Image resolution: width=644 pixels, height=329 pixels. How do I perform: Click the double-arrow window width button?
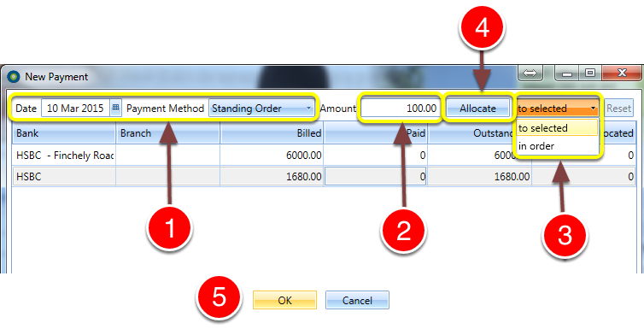(x=530, y=73)
